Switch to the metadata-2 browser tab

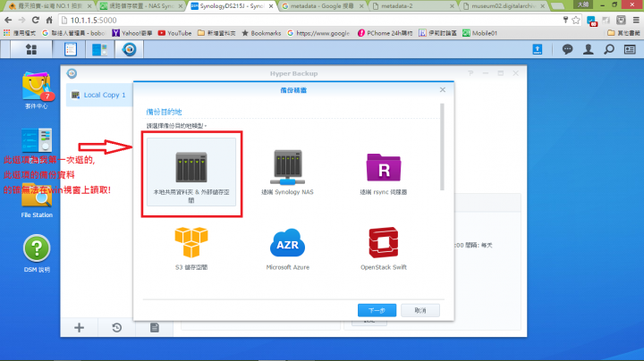tap(412, 6)
